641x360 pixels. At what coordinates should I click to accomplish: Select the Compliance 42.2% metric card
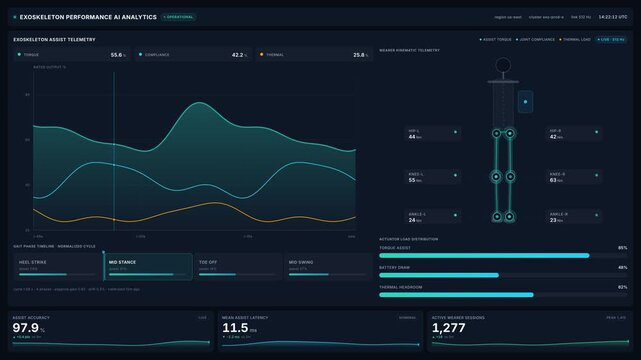click(193, 55)
